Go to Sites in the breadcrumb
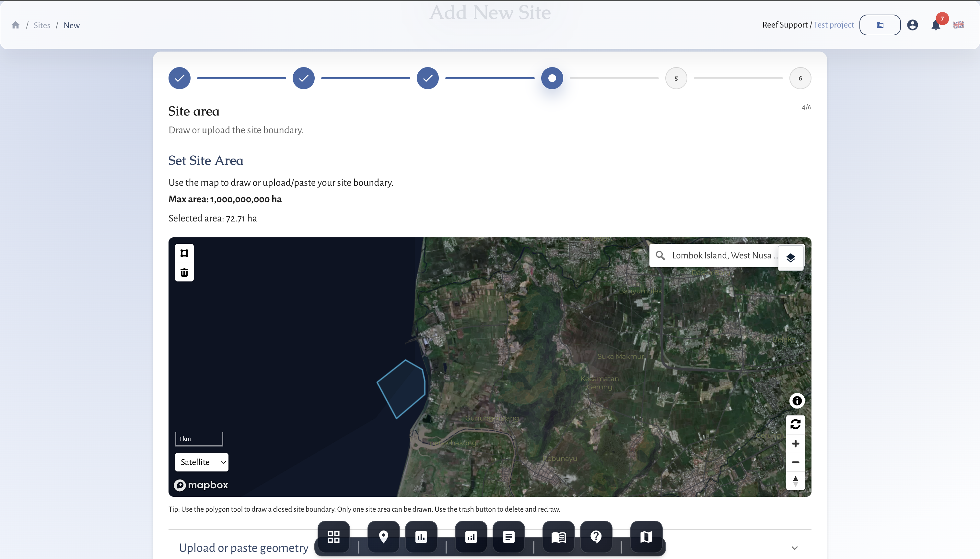980x559 pixels. point(42,25)
